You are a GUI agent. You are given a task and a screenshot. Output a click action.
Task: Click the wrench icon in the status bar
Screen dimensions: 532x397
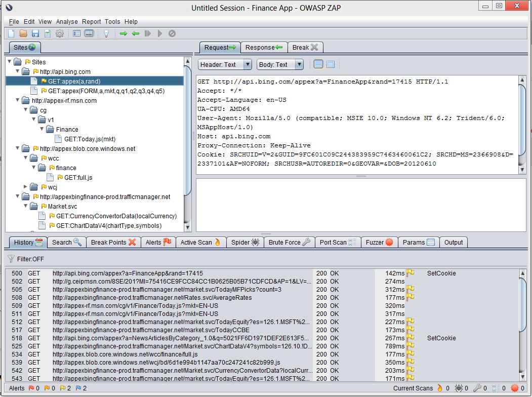pos(477,388)
